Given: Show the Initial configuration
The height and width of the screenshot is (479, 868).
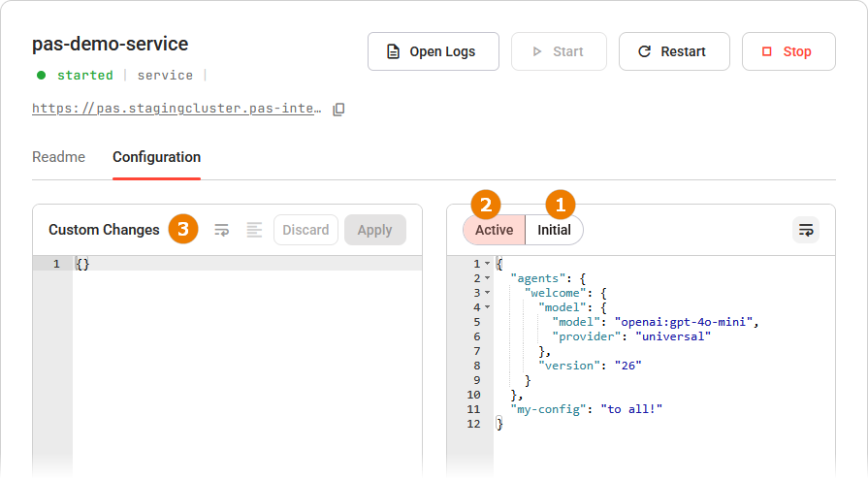Looking at the screenshot, I should (554, 230).
